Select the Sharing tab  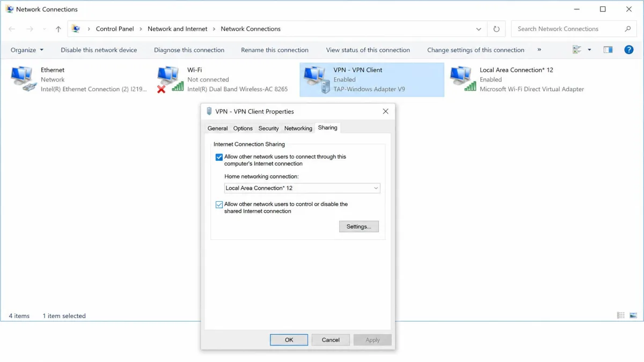click(x=327, y=128)
